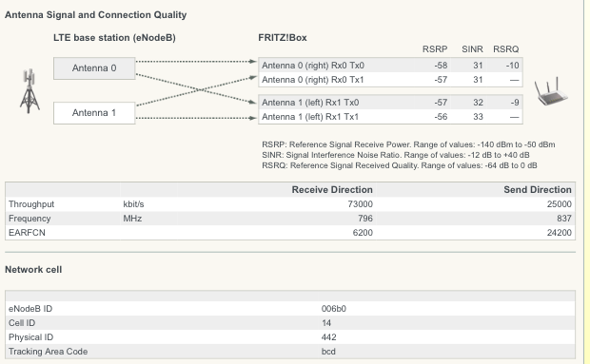The width and height of the screenshot is (590, 364).
Task: Click the SINR column header
Action: (472, 49)
